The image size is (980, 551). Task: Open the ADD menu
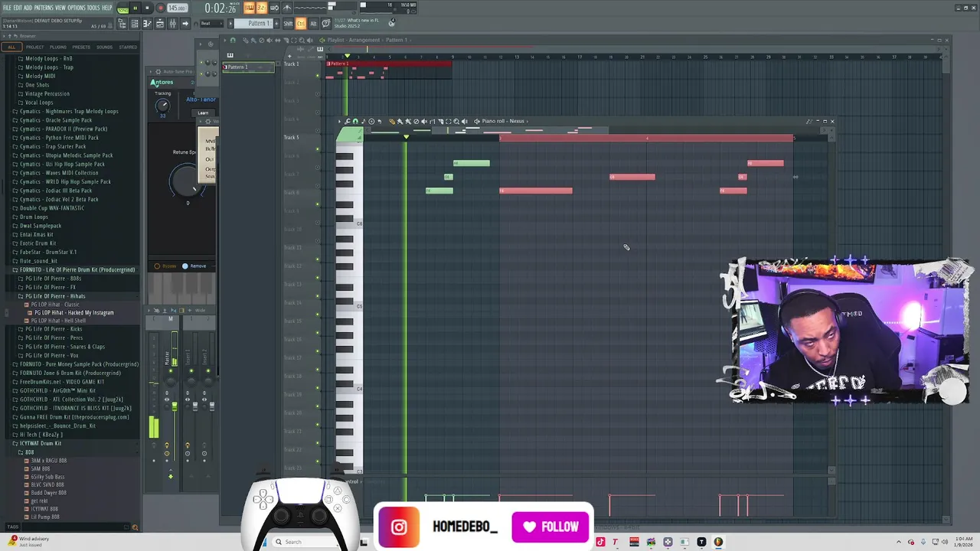pos(28,8)
